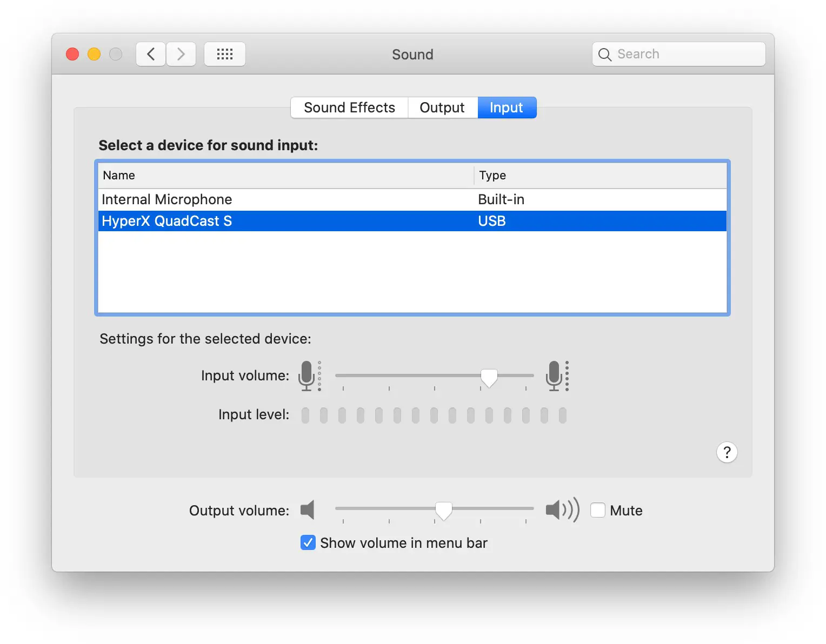Select the Input tab
826x644 pixels.
coord(507,108)
